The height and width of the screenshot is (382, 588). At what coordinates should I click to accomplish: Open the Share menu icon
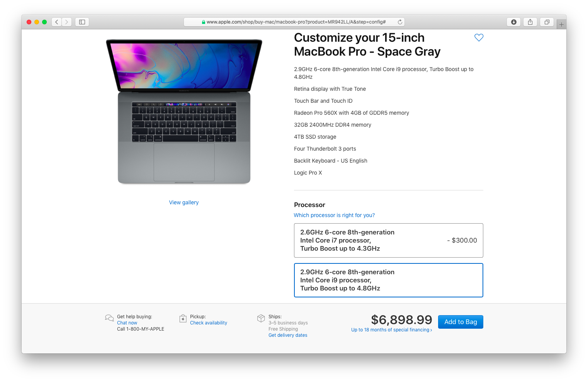coord(530,22)
